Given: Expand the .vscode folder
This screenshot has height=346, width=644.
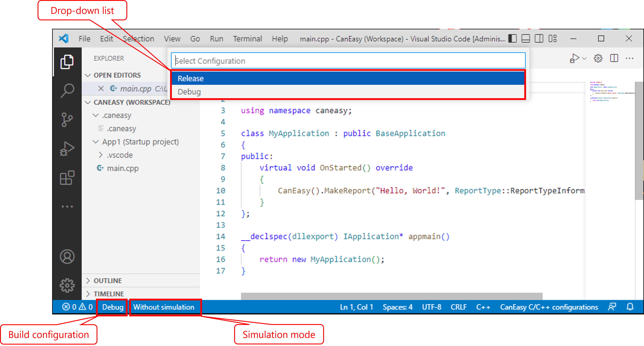Looking at the screenshot, I should pyautogui.click(x=101, y=155).
